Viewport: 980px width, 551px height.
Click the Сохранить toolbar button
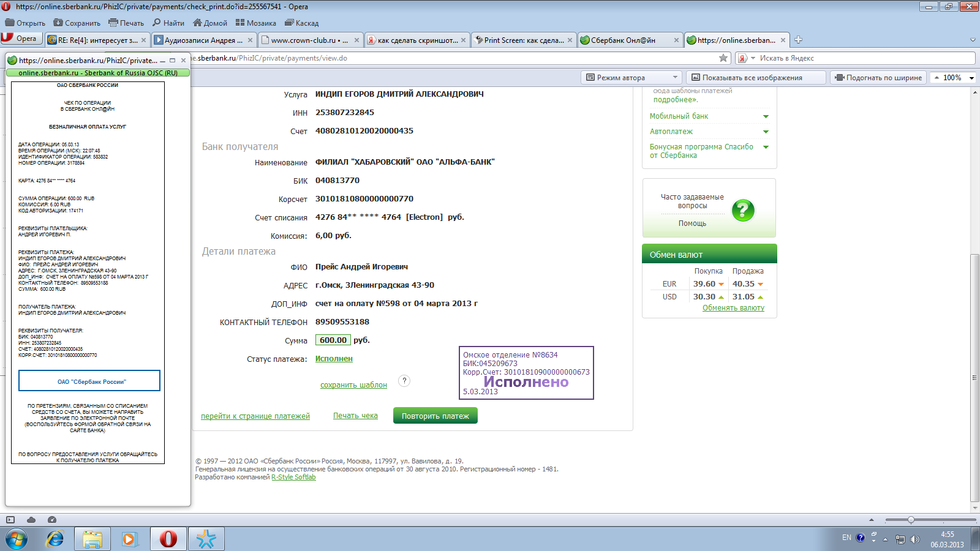click(x=77, y=23)
